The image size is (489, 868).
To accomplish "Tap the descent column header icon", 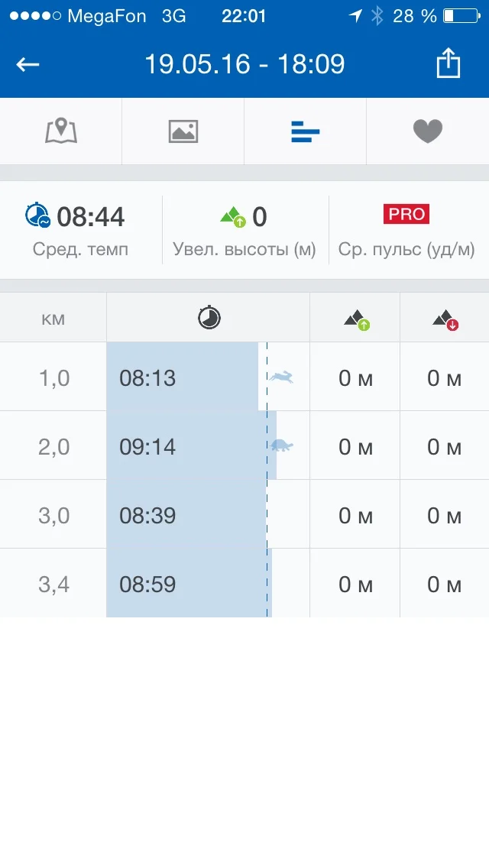I will (x=445, y=320).
